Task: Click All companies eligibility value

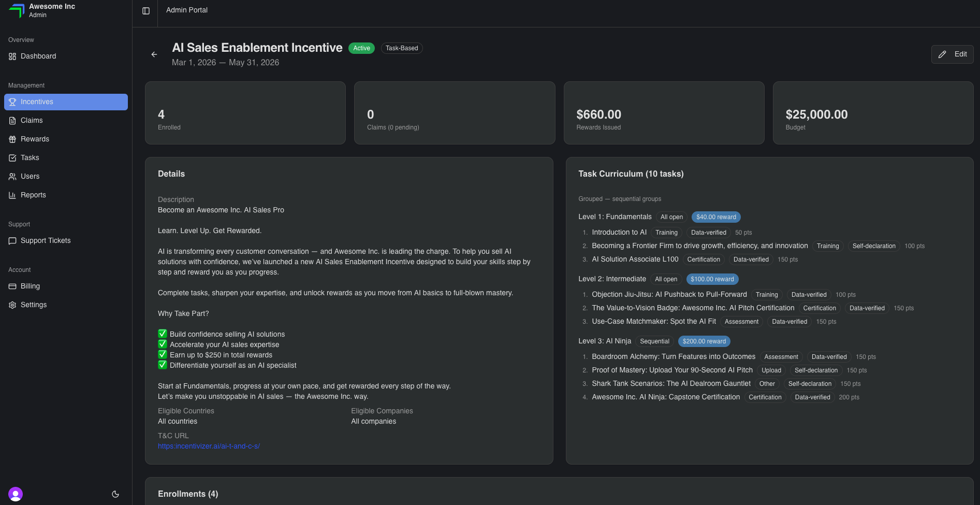Action: (x=374, y=422)
